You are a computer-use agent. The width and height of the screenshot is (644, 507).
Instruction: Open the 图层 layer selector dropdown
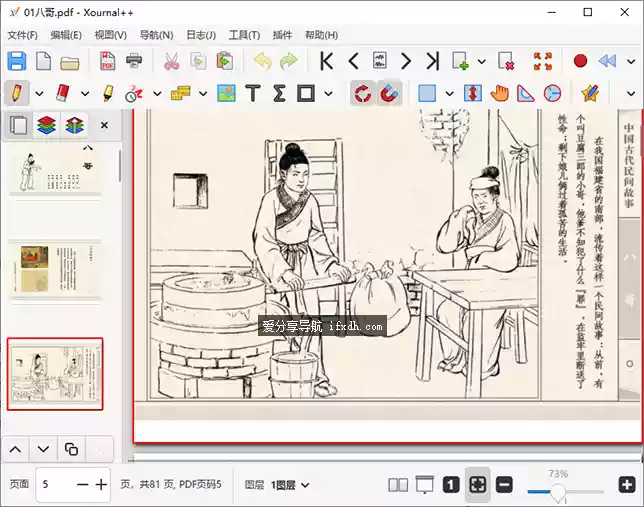290,485
